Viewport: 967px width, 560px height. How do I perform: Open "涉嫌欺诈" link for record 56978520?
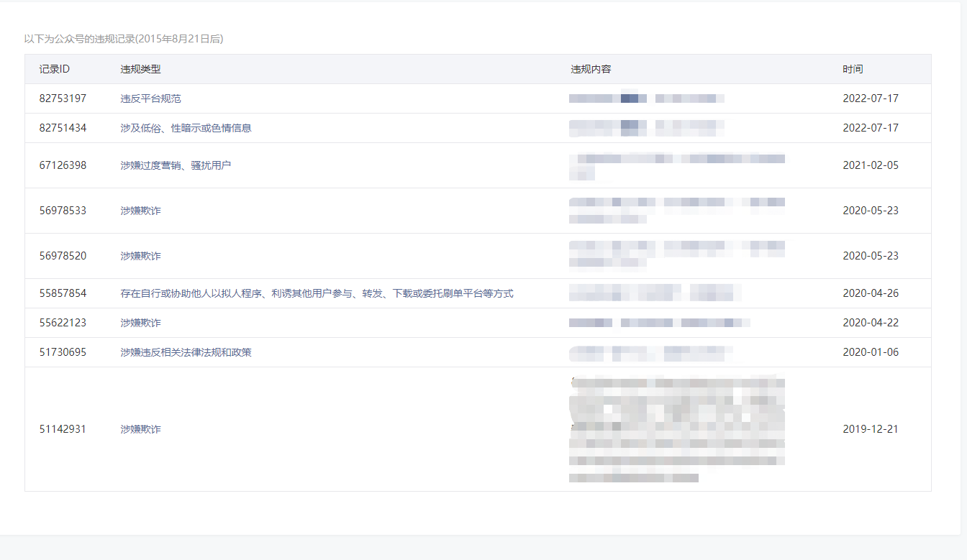click(140, 256)
